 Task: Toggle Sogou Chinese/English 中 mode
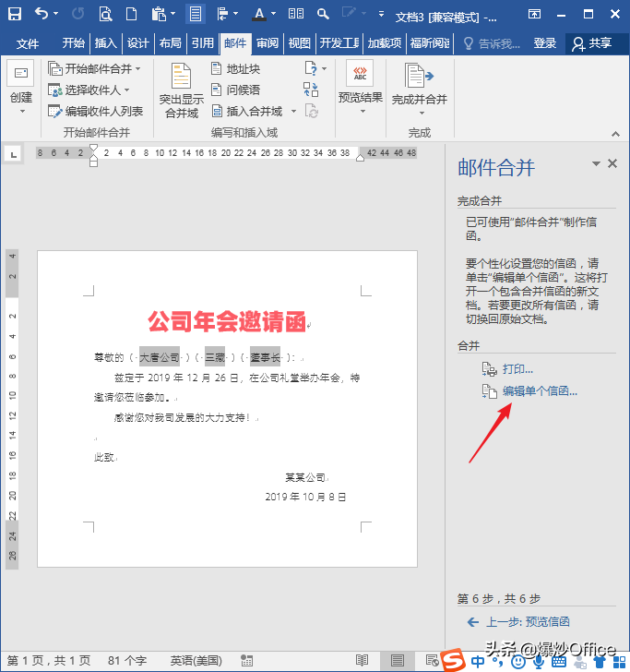(x=478, y=662)
